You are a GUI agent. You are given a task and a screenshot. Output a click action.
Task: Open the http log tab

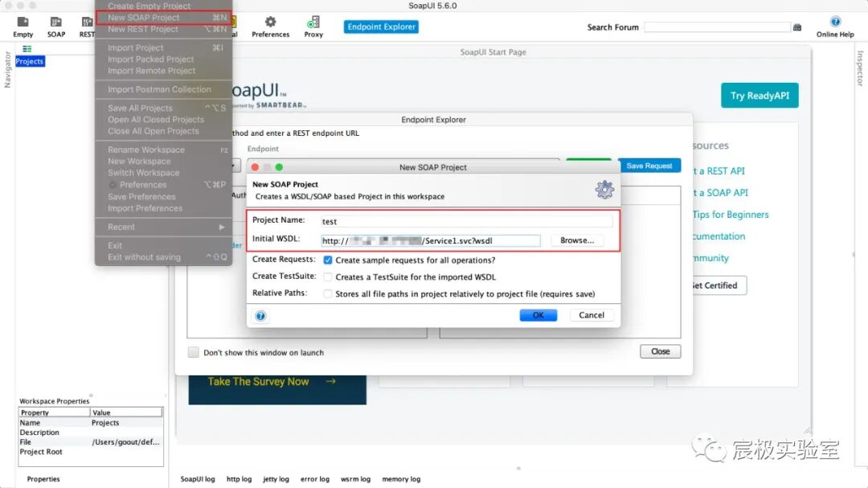240,479
